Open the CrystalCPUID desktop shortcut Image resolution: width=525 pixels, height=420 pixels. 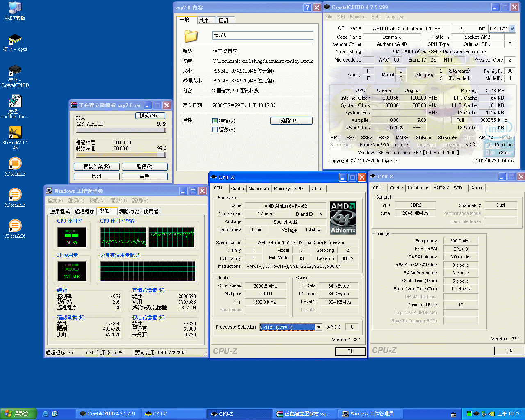coord(15,70)
